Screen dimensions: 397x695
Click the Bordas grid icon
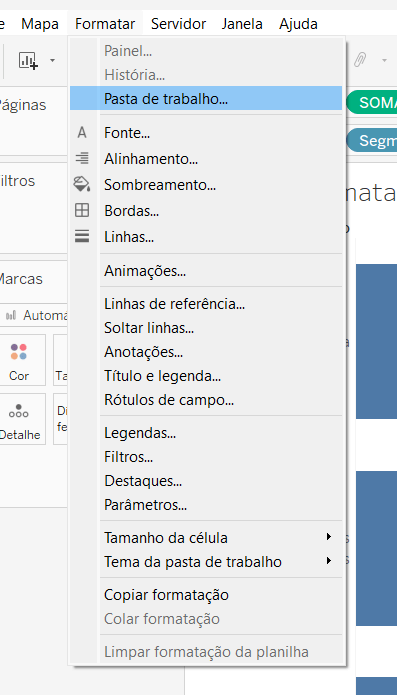tap(82, 211)
